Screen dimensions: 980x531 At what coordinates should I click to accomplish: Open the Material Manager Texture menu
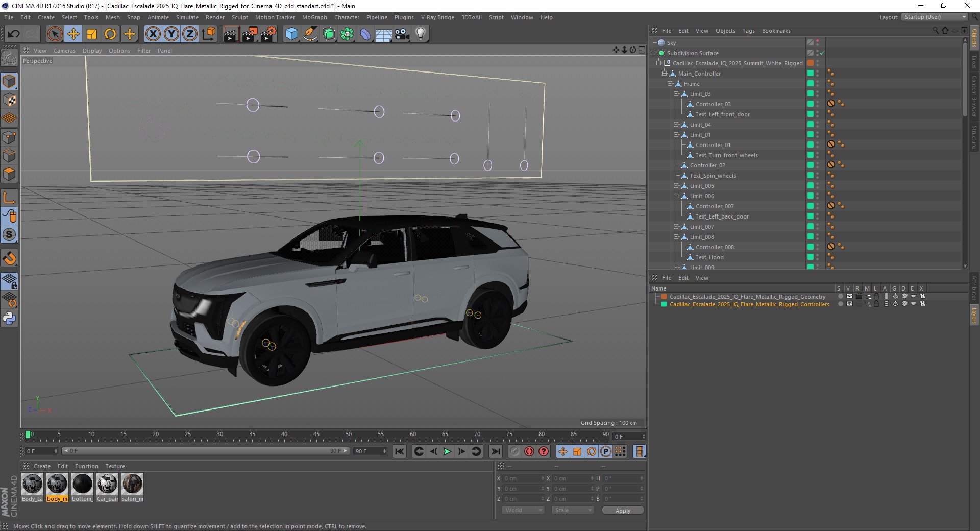click(x=115, y=466)
